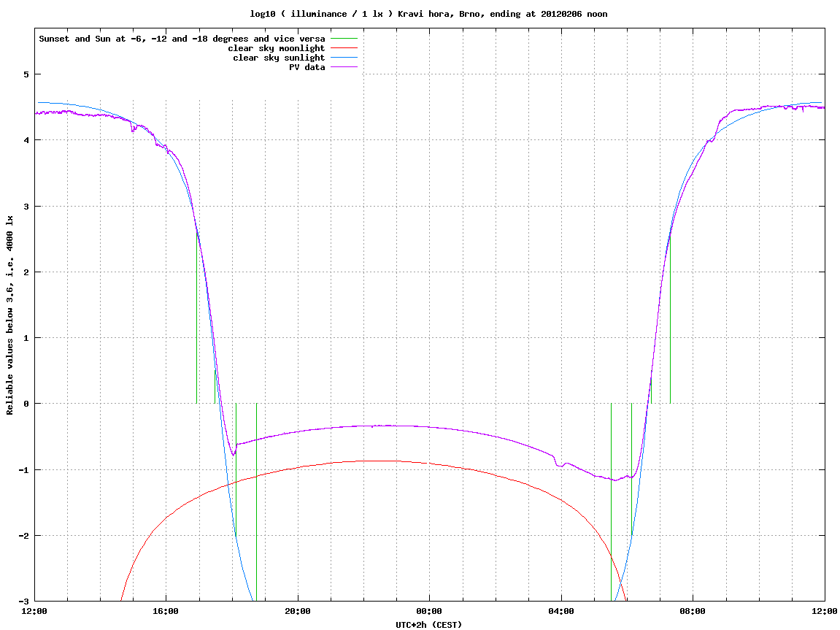Click the y-axis tick label 3
840x630 pixels.
coord(26,207)
